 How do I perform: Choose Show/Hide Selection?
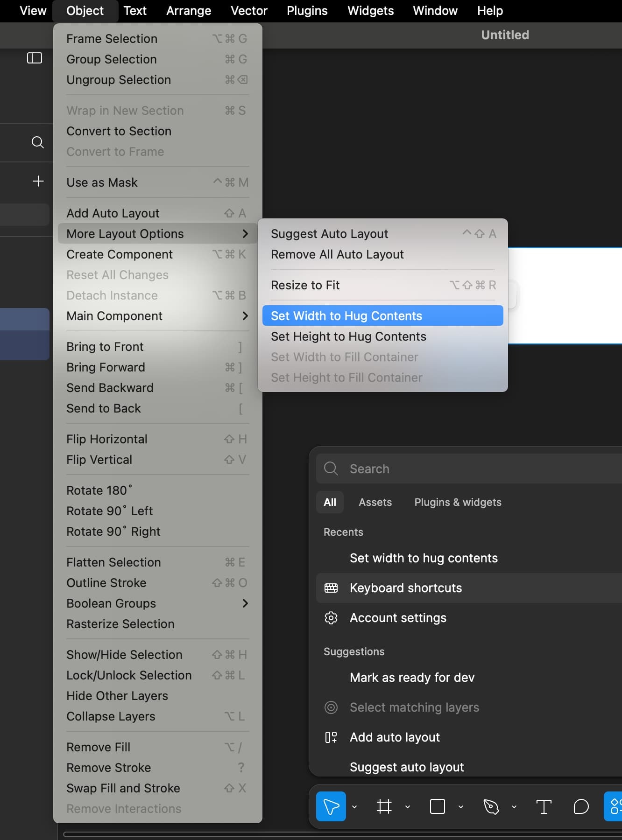coord(158,655)
